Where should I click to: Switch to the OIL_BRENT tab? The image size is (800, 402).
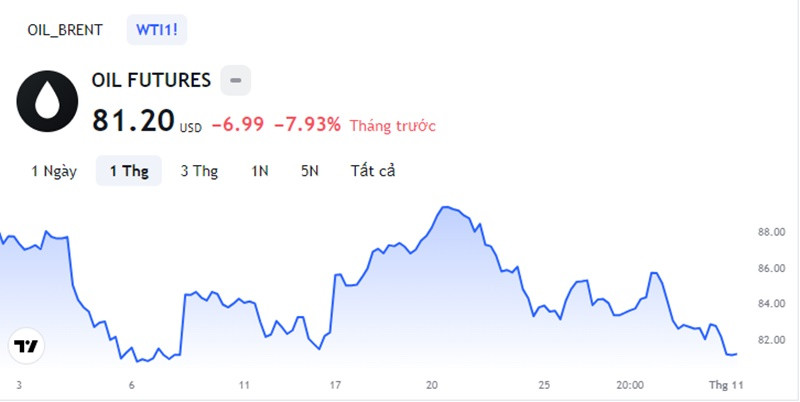tap(65, 30)
